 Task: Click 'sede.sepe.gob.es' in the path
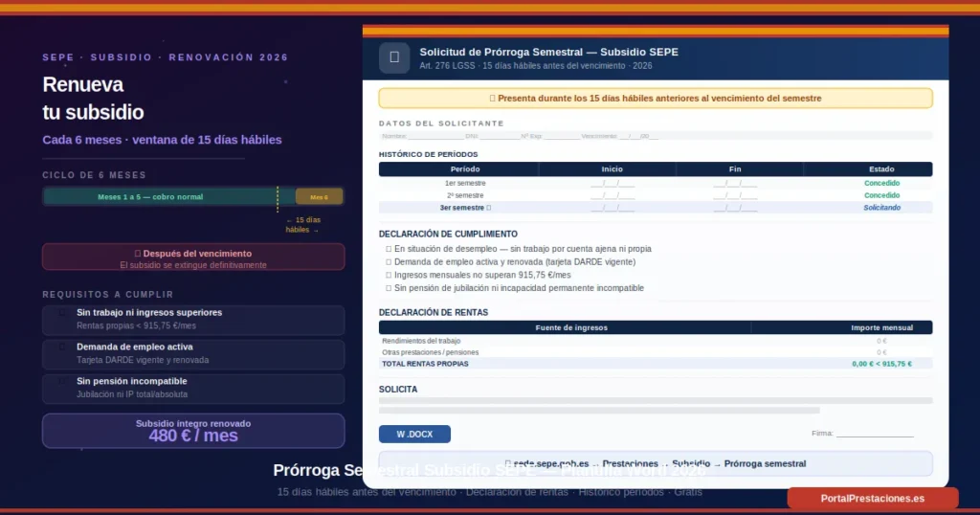[x=550, y=463]
